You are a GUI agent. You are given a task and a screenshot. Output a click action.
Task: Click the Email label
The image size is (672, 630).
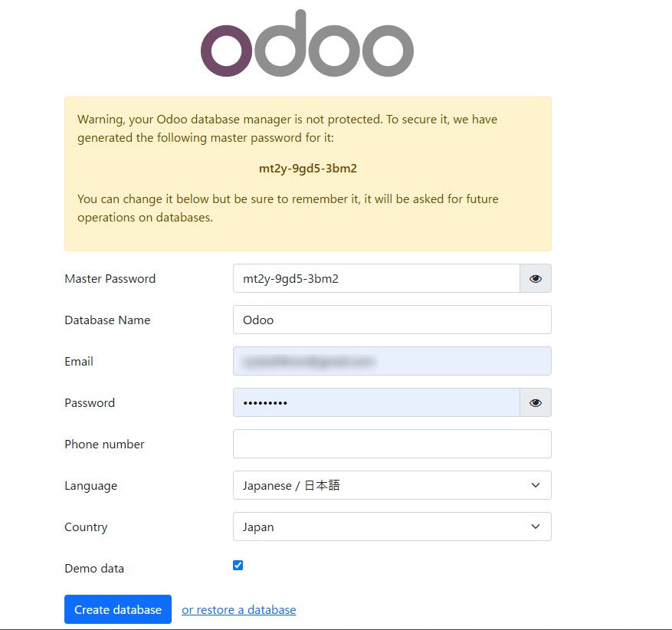79,361
